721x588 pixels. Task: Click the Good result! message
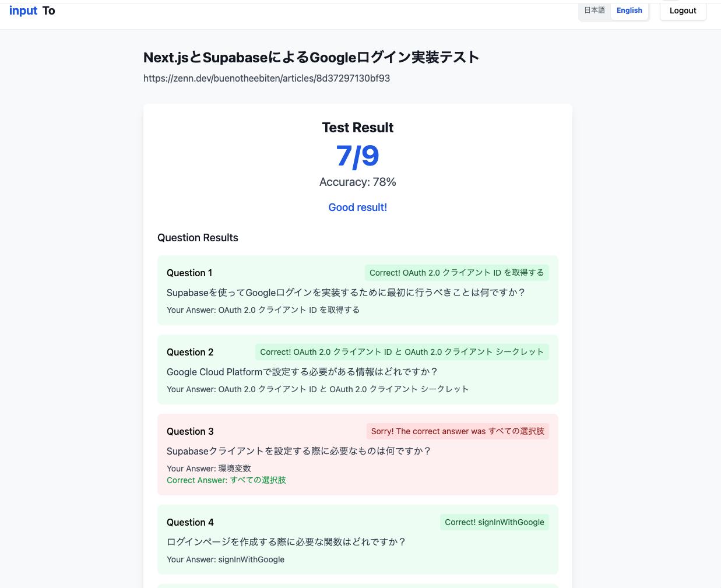coord(358,207)
